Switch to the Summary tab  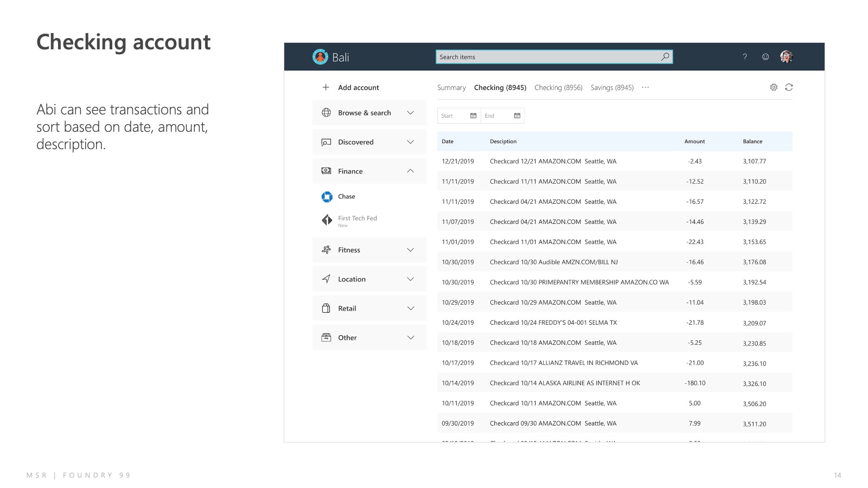(451, 88)
